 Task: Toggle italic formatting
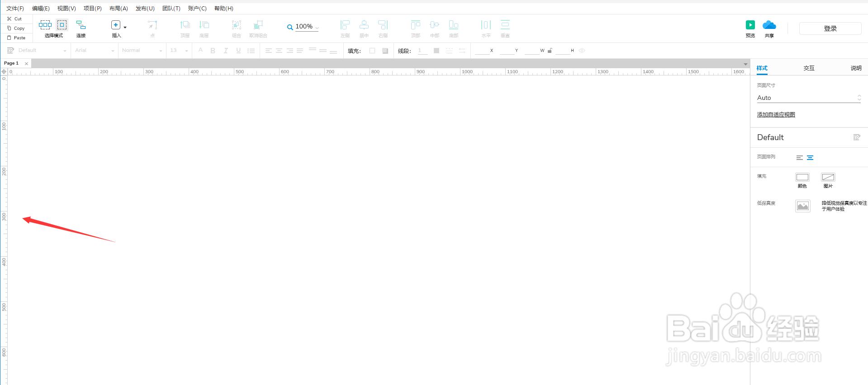(226, 51)
